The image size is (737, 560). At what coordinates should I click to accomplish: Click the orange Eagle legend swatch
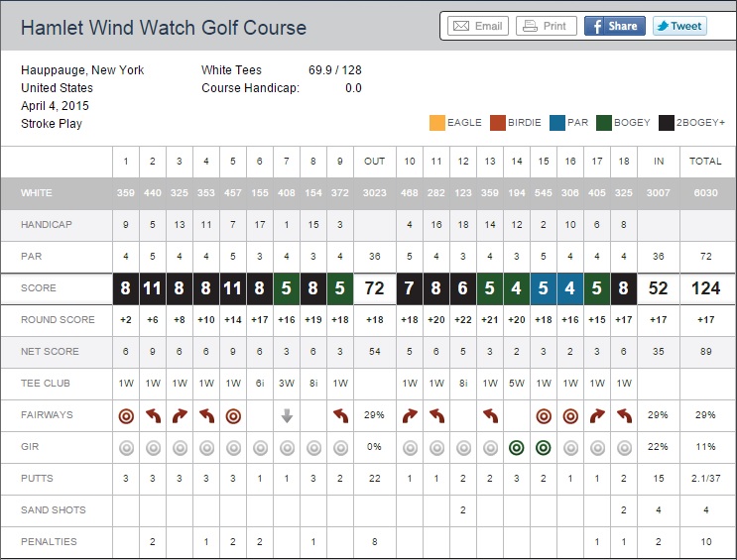click(x=437, y=123)
